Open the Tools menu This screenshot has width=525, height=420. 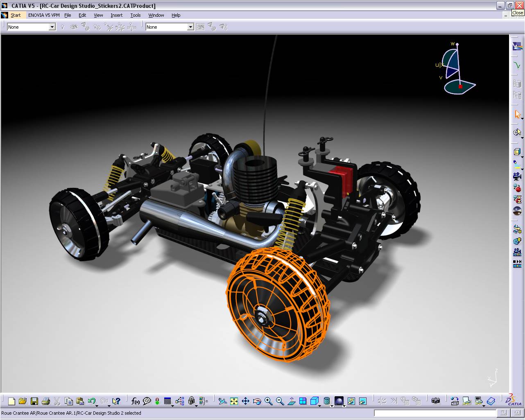[x=135, y=15]
